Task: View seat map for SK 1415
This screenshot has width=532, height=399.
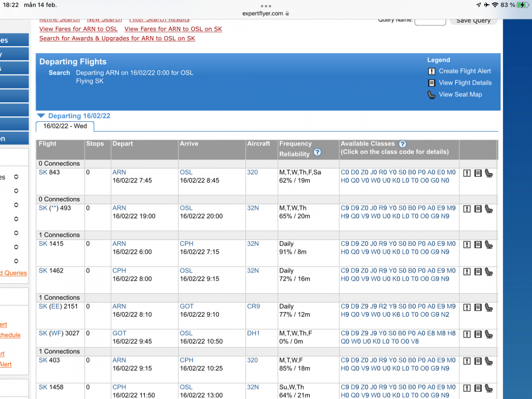Action: 489,245
